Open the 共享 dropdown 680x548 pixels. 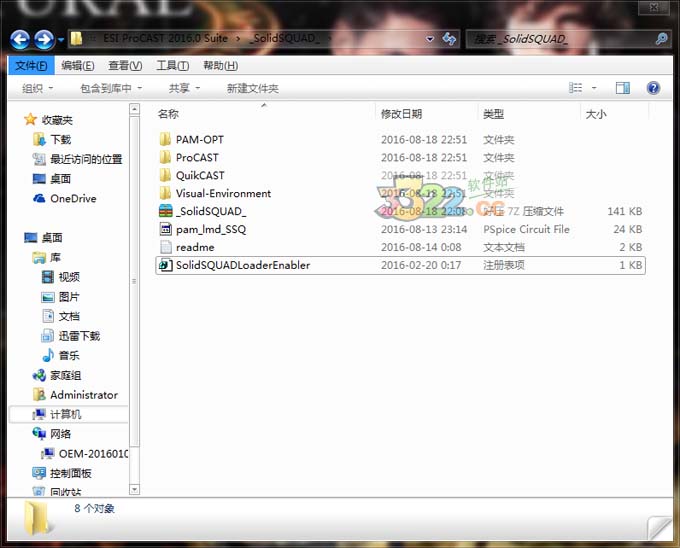[x=184, y=88]
